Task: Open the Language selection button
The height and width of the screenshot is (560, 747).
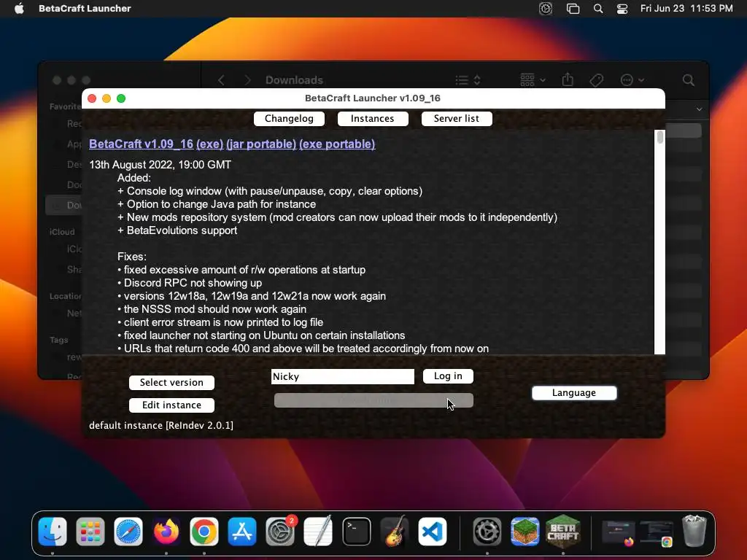Action: click(x=574, y=392)
